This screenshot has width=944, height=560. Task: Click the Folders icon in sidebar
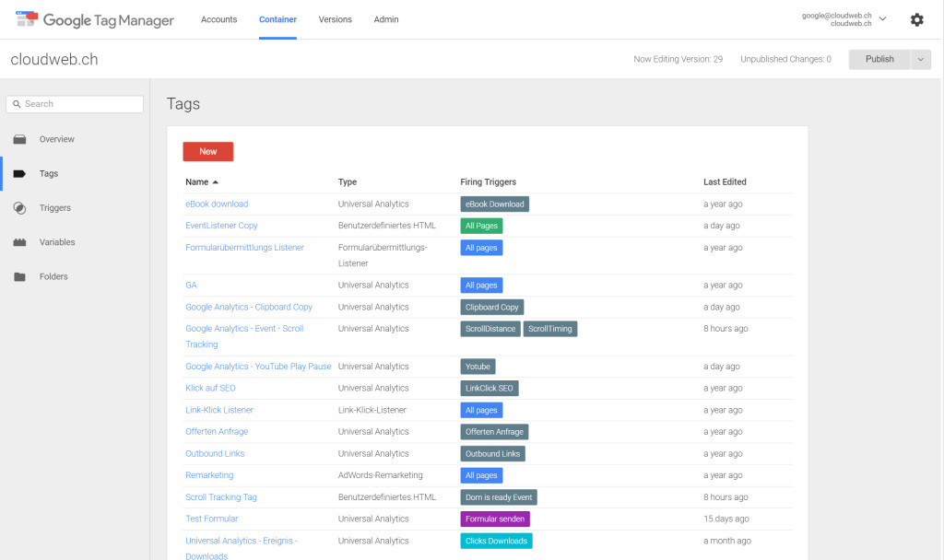coord(19,276)
